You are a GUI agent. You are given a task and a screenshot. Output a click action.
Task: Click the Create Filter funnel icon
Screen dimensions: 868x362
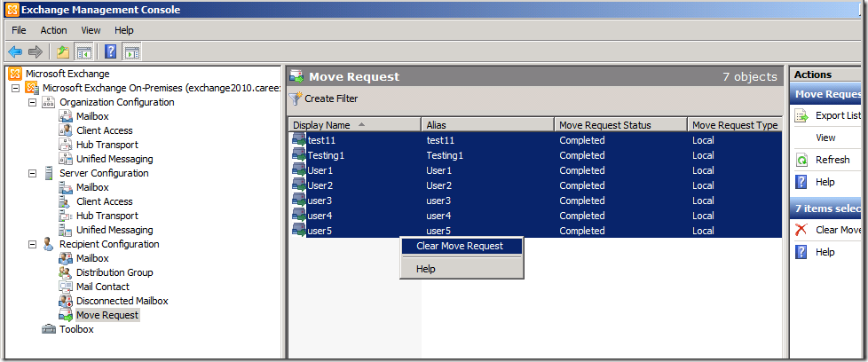(x=296, y=98)
